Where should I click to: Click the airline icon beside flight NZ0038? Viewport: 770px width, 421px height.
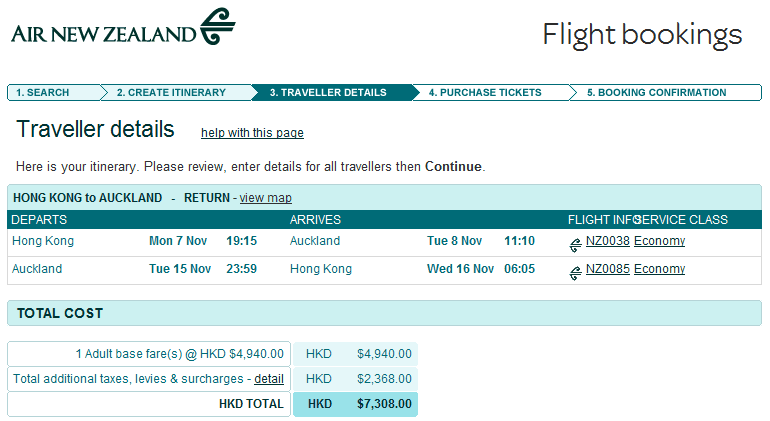(x=575, y=244)
